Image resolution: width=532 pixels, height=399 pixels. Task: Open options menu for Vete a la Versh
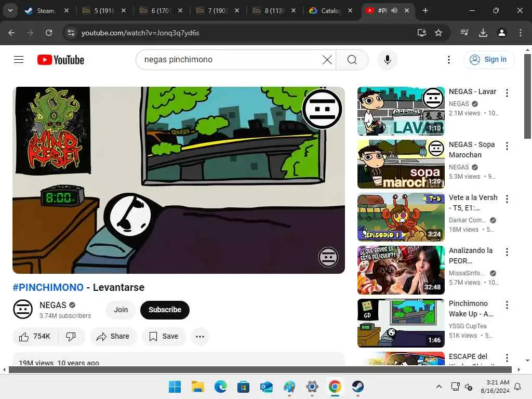[x=507, y=199]
